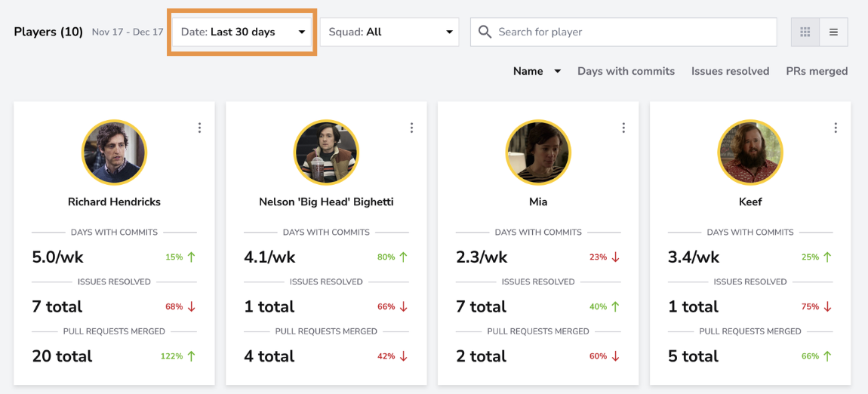Click Nelson 'Big Head' Bighetti avatar photo
The width and height of the screenshot is (868, 394).
326,152
